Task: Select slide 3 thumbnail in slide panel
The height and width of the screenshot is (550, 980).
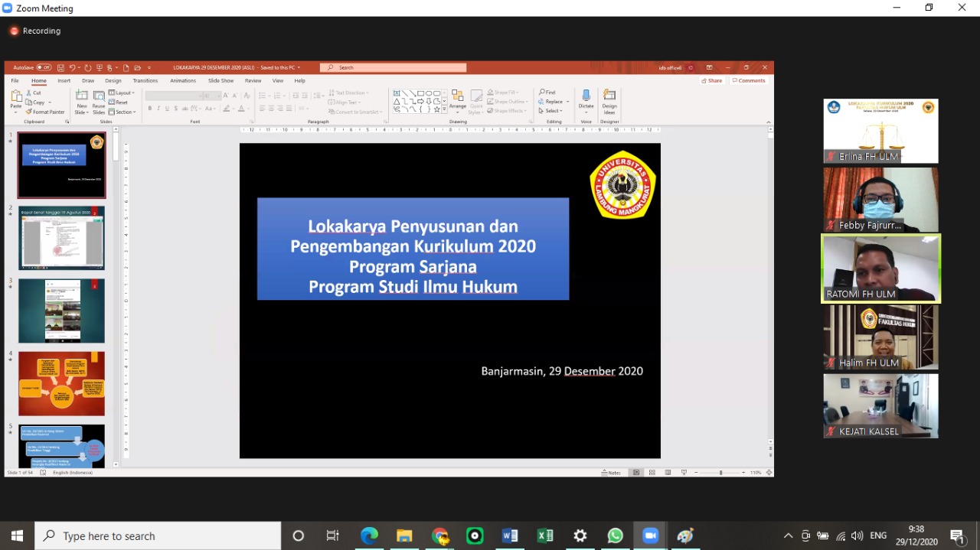Action: tap(61, 311)
